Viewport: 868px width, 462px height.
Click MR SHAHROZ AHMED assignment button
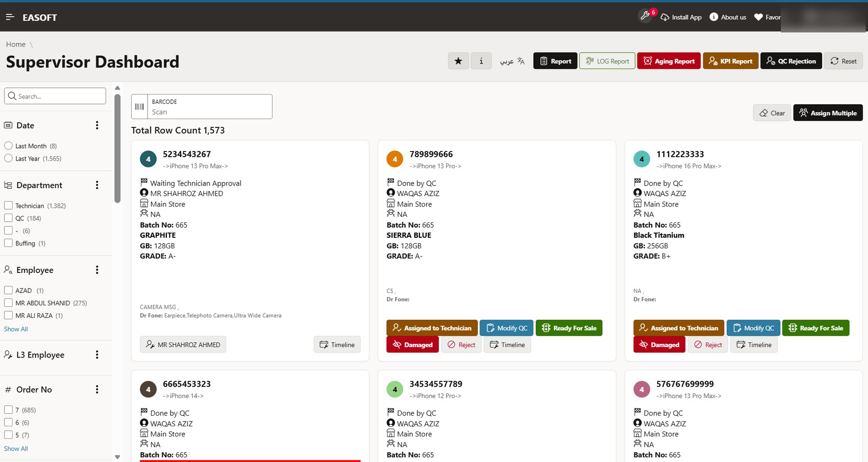tap(183, 344)
